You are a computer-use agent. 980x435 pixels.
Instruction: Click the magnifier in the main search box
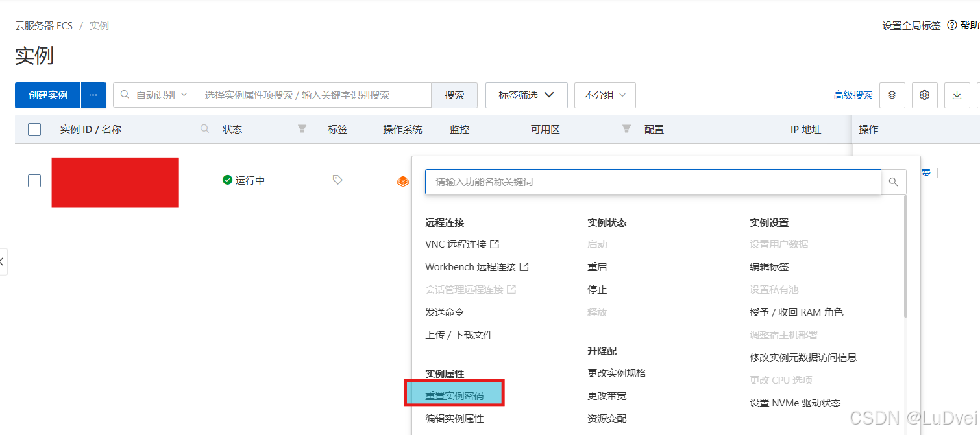(125, 95)
